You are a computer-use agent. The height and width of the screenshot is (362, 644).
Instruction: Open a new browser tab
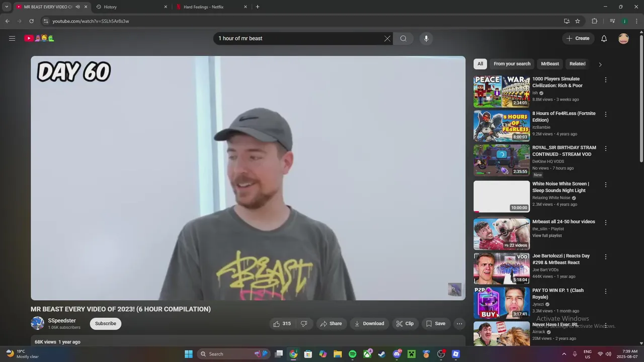coord(258,7)
